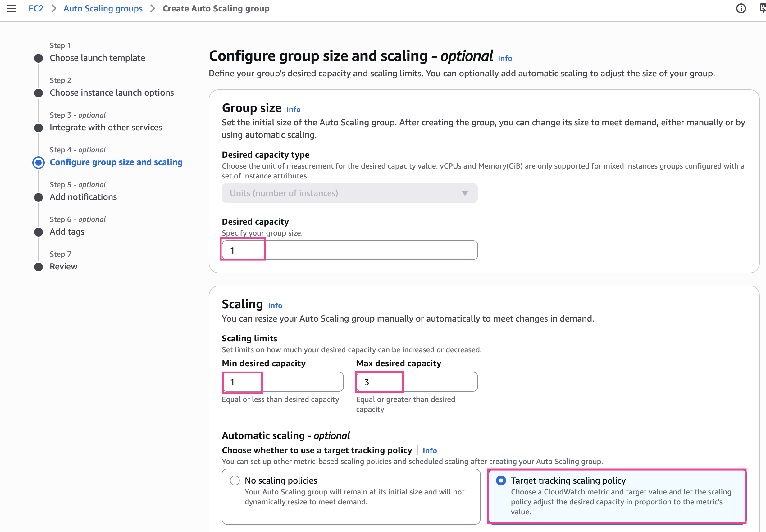The height and width of the screenshot is (532, 766).
Task: Click the Max desired capacity field
Action: [416, 382]
